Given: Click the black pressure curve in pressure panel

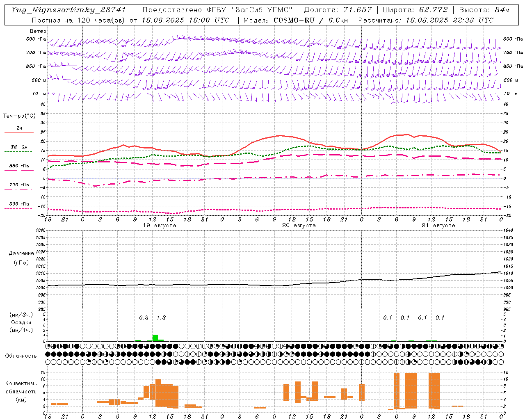Looking at the screenshot, I should pos(275,285).
